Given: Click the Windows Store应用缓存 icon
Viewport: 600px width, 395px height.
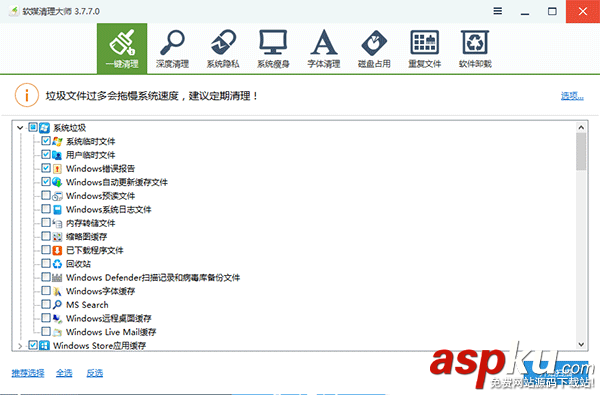Looking at the screenshot, I should point(44,346).
